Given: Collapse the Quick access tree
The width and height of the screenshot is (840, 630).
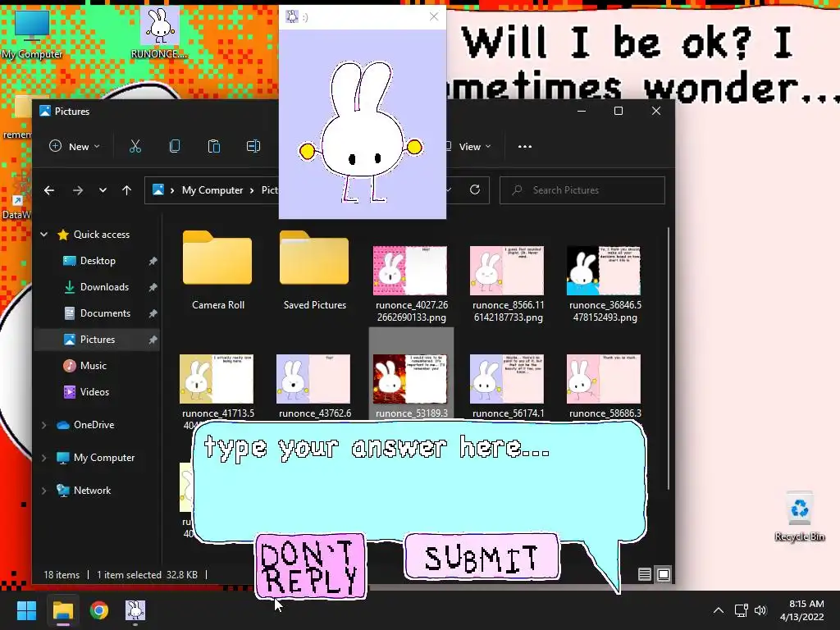Looking at the screenshot, I should (44, 235).
